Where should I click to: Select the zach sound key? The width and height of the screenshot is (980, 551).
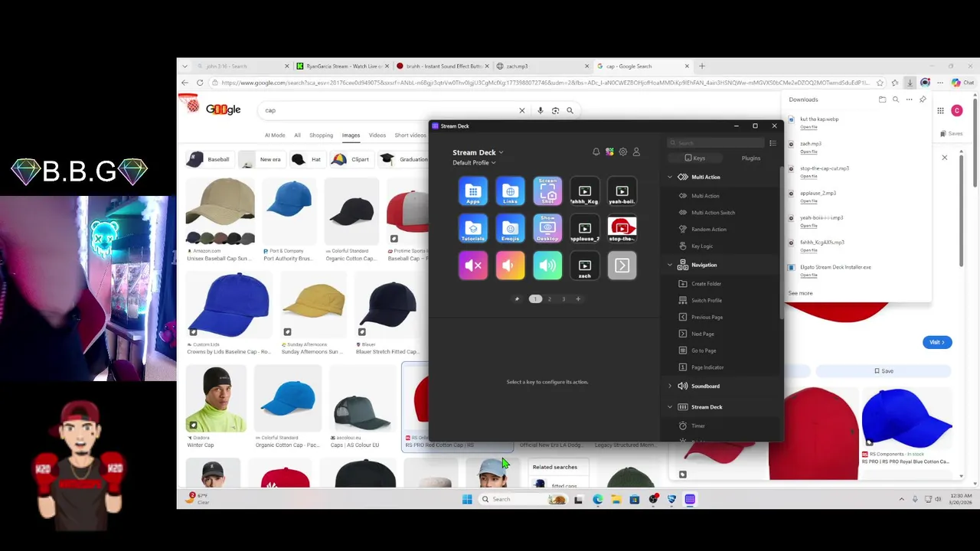pos(585,266)
